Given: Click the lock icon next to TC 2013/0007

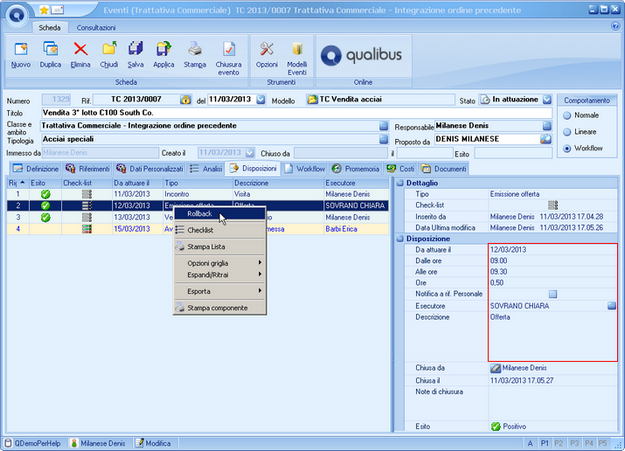Looking at the screenshot, I should point(185,100).
